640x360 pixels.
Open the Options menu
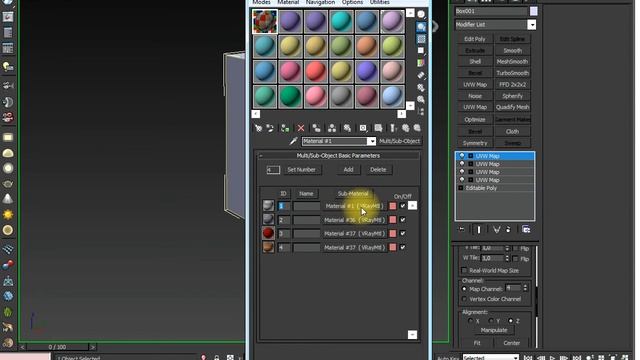click(352, 2)
